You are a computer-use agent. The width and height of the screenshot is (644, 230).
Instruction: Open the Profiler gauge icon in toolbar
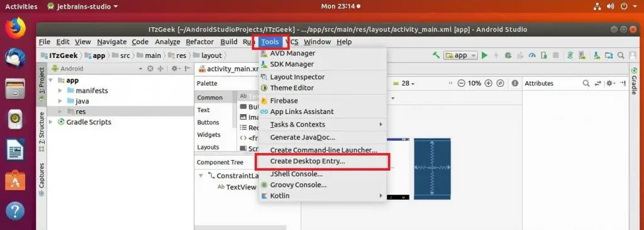click(532, 55)
